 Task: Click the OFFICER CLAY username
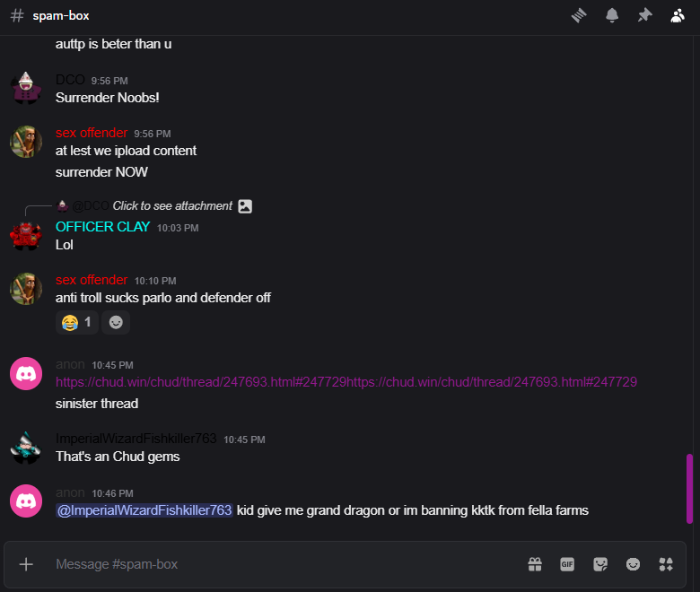pyautogui.click(x=102, y=227)
